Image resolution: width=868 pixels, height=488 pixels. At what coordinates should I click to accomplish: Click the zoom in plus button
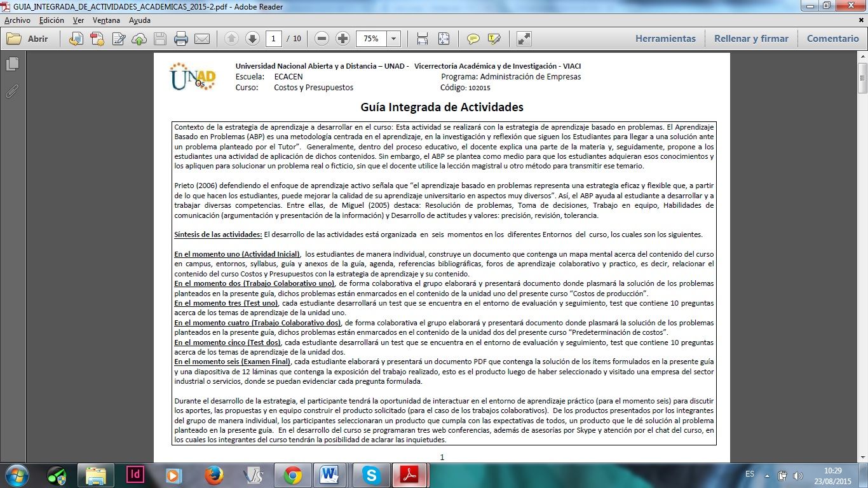[x=342, y=39]
